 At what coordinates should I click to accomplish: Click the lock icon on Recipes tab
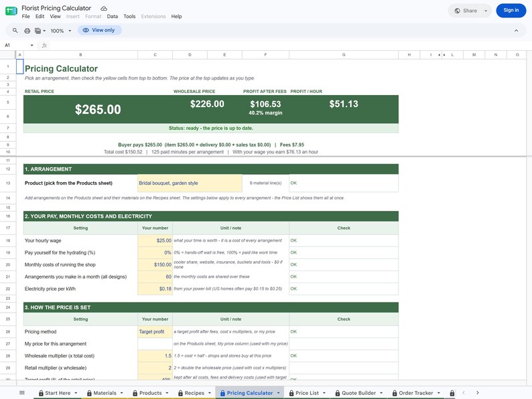point(180,393)
